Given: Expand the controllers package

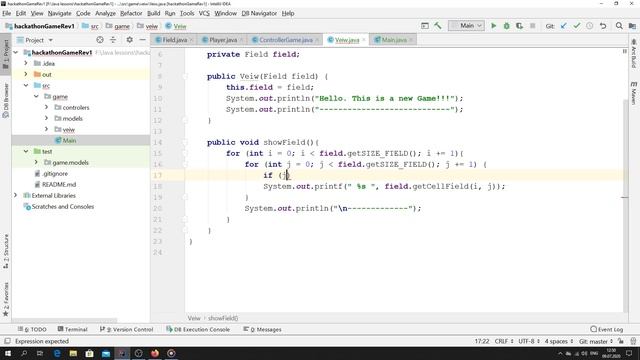Looking at the screenshot, I should (46, 107).
